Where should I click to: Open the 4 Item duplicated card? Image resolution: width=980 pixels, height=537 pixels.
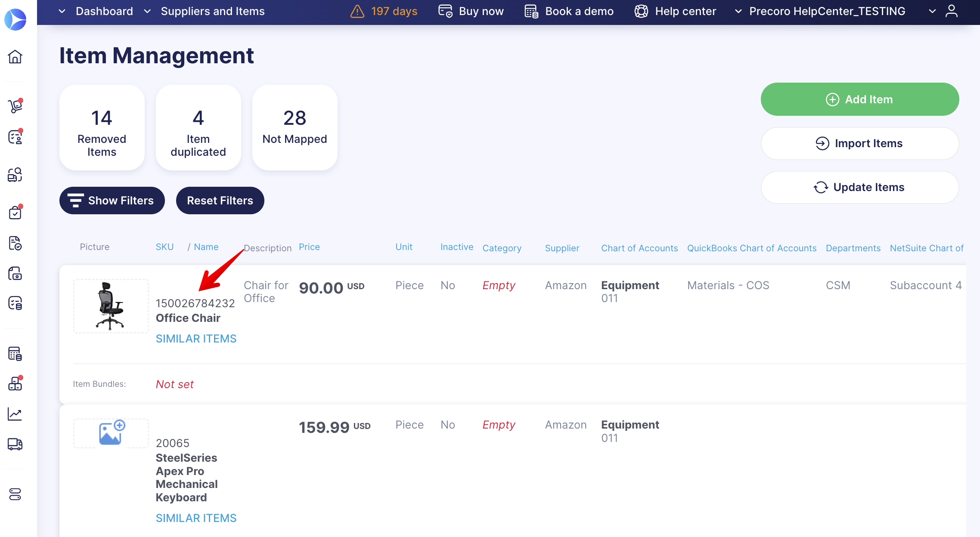(198, 127)
